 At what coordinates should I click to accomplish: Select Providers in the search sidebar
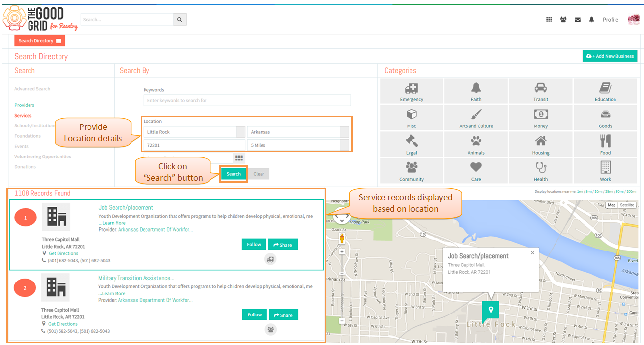[25, 105]
